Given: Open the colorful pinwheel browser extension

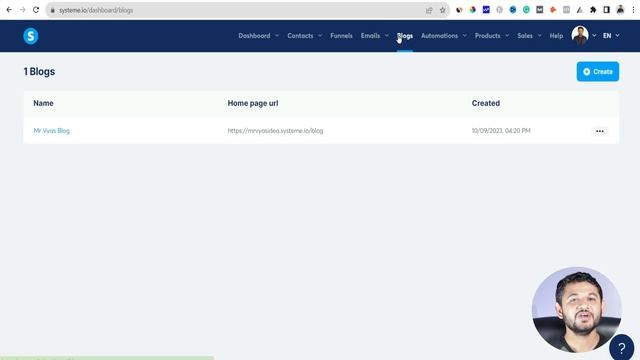Looking at the screenshot, I should click(473, 10).
